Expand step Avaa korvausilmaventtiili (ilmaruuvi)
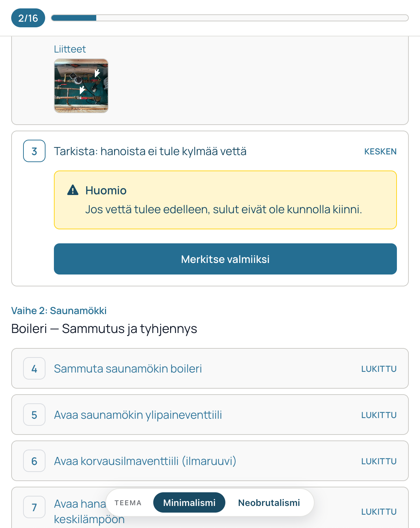The image size is (420, 528). point(210,461)
